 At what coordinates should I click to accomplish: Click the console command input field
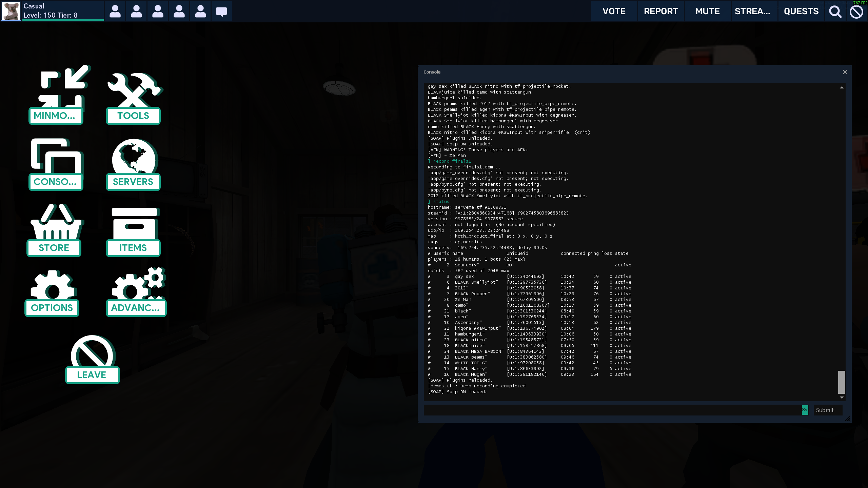tap(610, 410)
